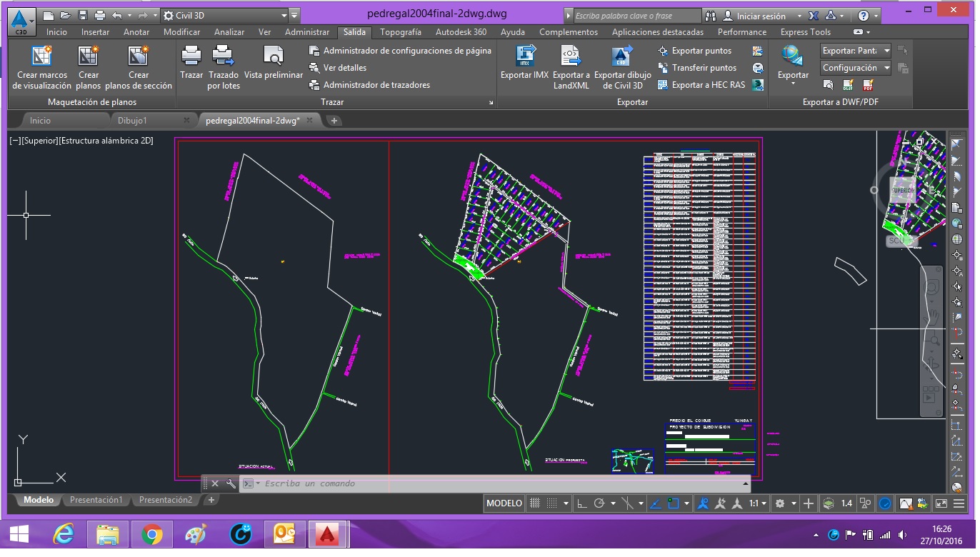
Task: Click Exportar a HEC RAS
Action: (701, 85)
